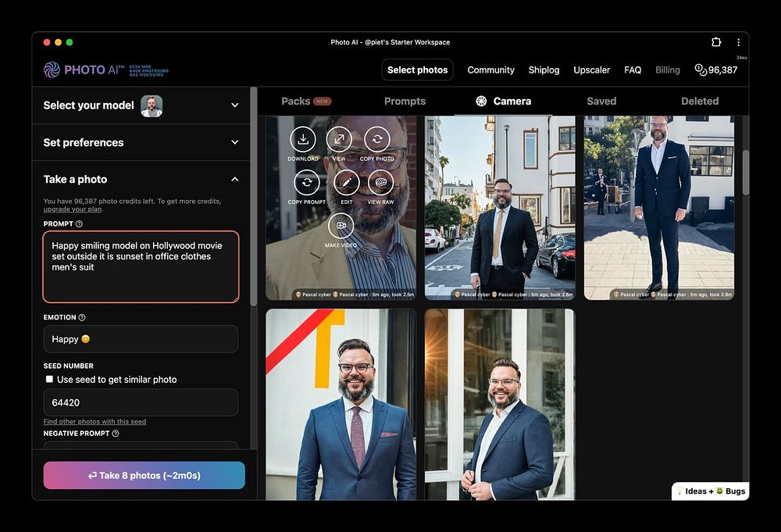Open the Community page
Screen dimensions: 781x532
click(490, 70)
